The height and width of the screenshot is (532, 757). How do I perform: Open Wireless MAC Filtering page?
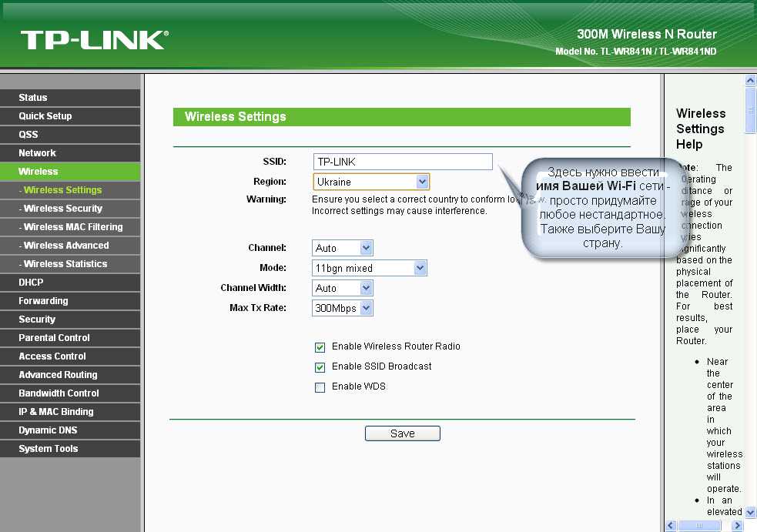coord(72,227)
